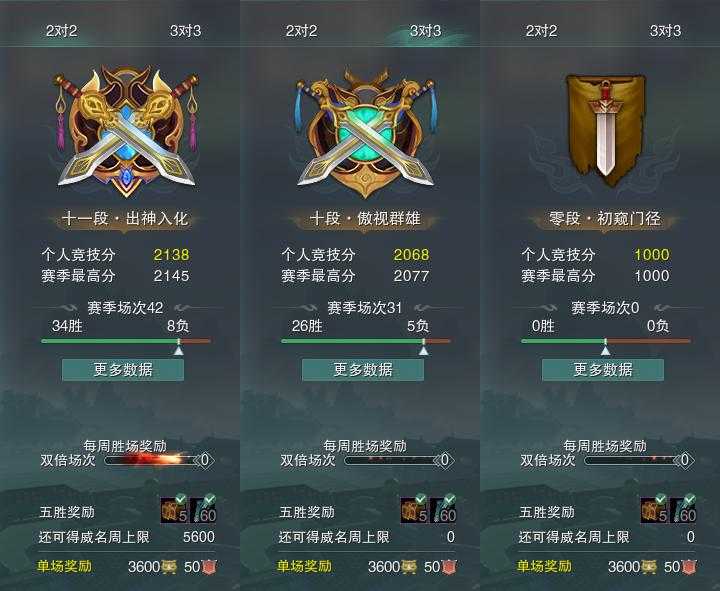Select the chest reward icon in left panel 五胜奖励
The width and height of the screenshot is (720, 591).
pos(175,512)
